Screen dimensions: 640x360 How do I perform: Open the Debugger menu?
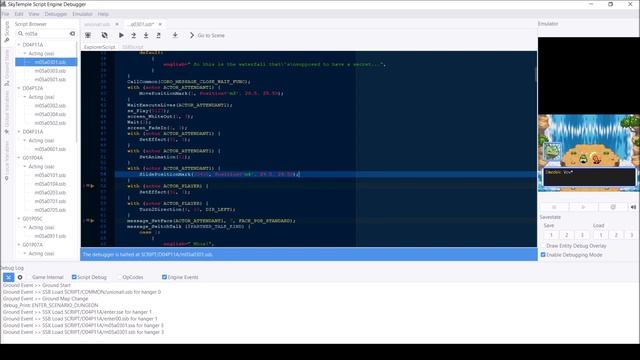tap(56, 14)
